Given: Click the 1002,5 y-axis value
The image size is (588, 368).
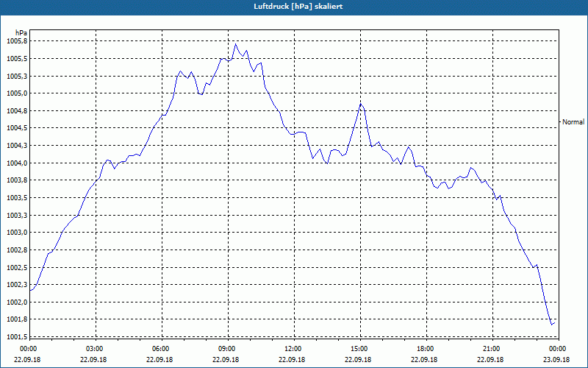Looking at the screenshot, I should [17, 267].
